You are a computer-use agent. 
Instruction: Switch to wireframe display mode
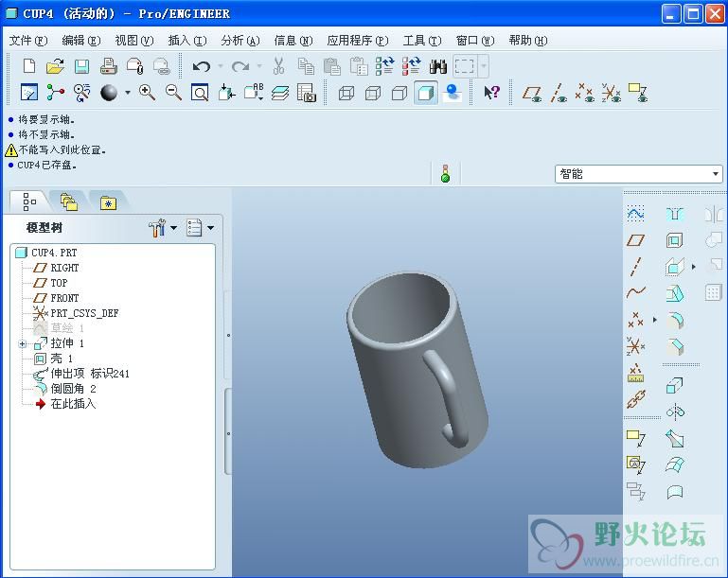tap(346, 94)
